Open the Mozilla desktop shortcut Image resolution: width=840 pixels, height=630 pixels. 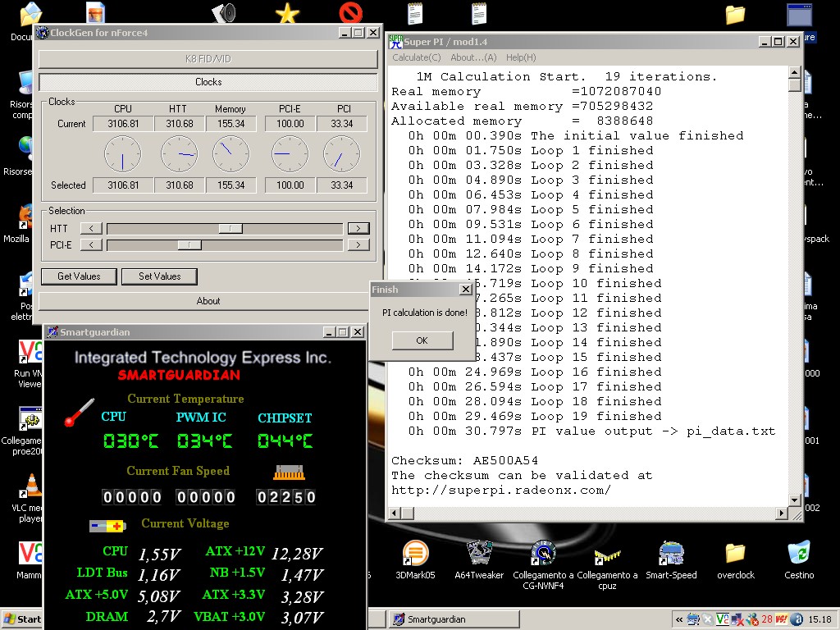[x=25, y=217]
